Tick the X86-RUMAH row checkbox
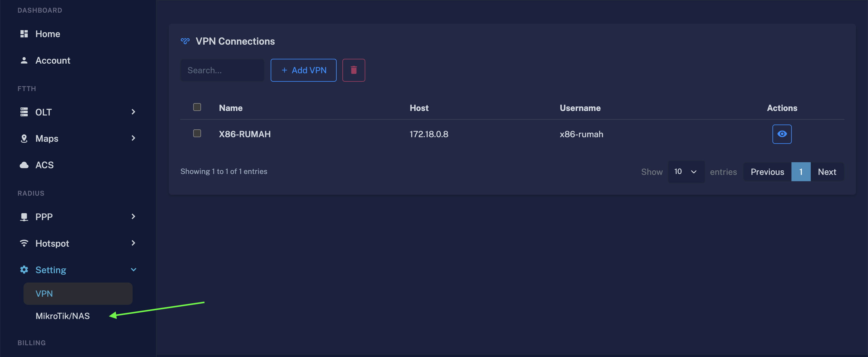The width and height of the screenshot is (868, 357). (197, 134)
